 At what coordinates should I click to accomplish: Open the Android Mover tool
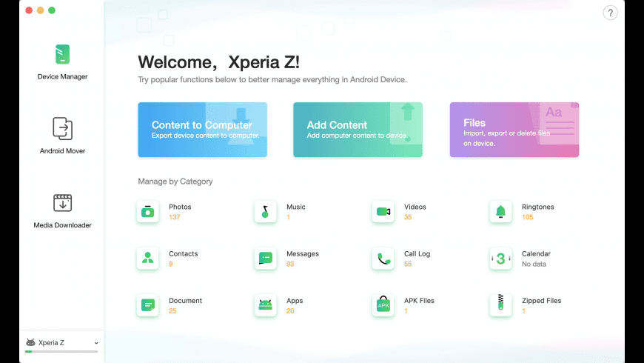coord(62,136)
